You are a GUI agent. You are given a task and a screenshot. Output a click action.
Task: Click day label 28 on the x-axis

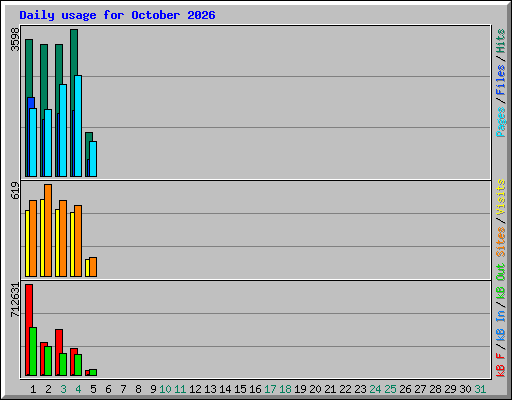[x=435, y=389]
